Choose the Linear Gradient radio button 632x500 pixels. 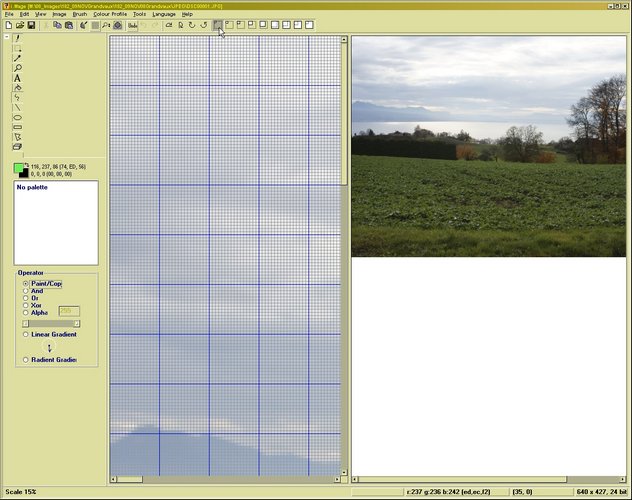point(26,334)
